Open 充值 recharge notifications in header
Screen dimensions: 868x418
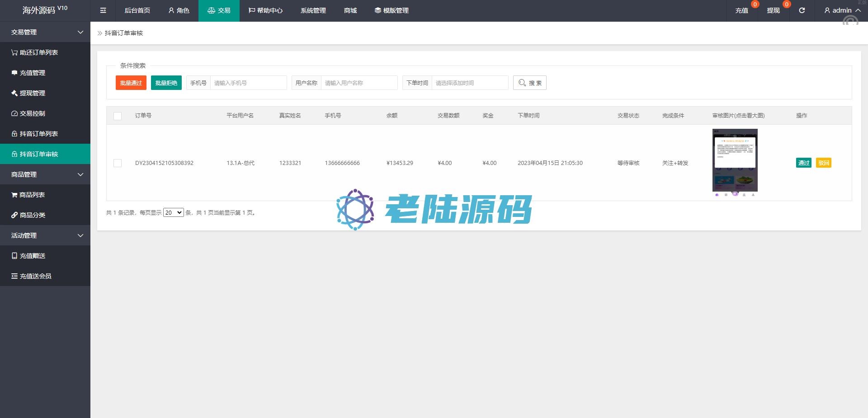741,10
